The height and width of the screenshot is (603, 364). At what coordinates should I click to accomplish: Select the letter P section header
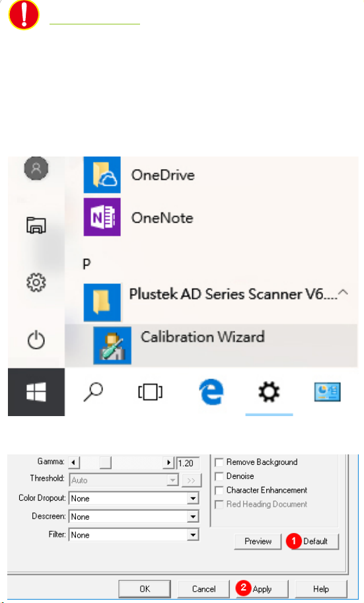pyautogui.click(x=87, y=264)
